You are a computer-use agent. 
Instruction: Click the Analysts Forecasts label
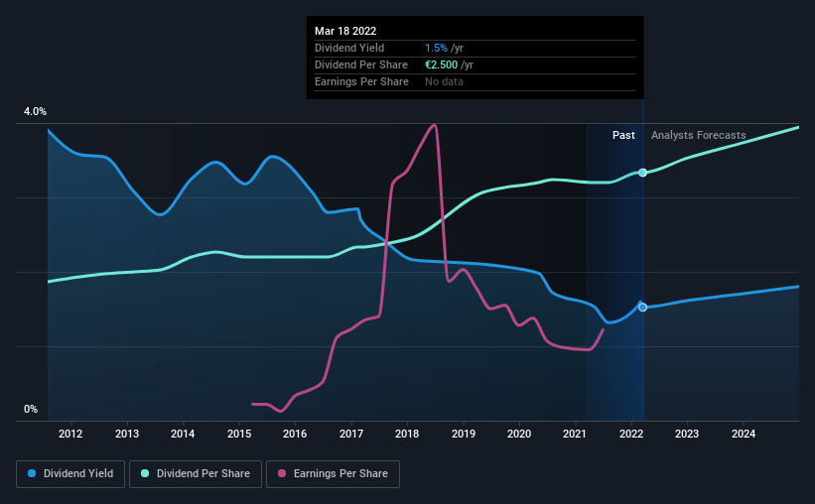click(699, 135)
